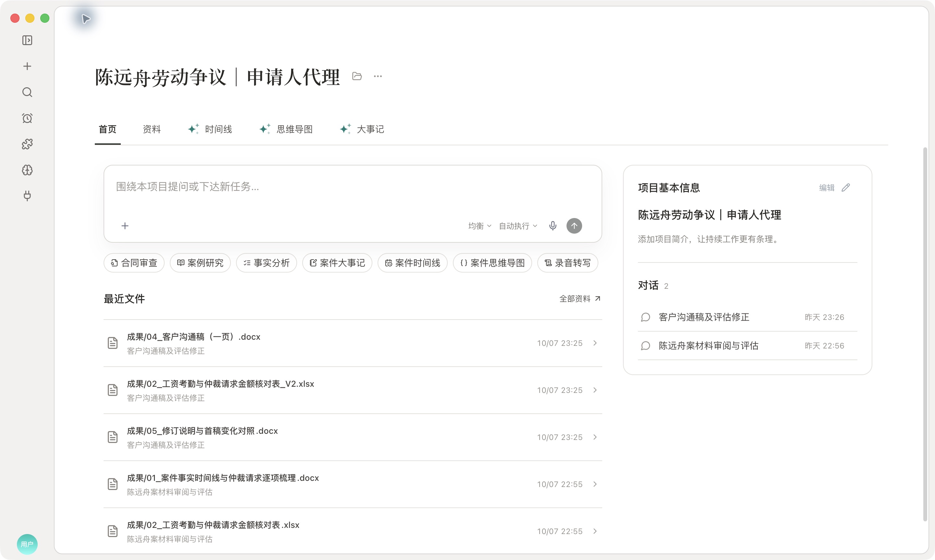Open the three-dot menu beside project title
The image size is (935, 560).
point(378,76)
